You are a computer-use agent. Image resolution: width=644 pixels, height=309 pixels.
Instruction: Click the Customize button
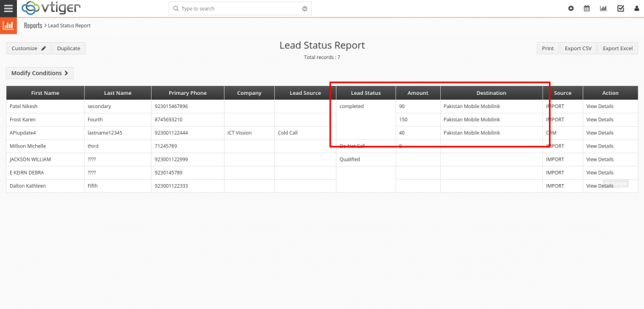tap(29, 48)
